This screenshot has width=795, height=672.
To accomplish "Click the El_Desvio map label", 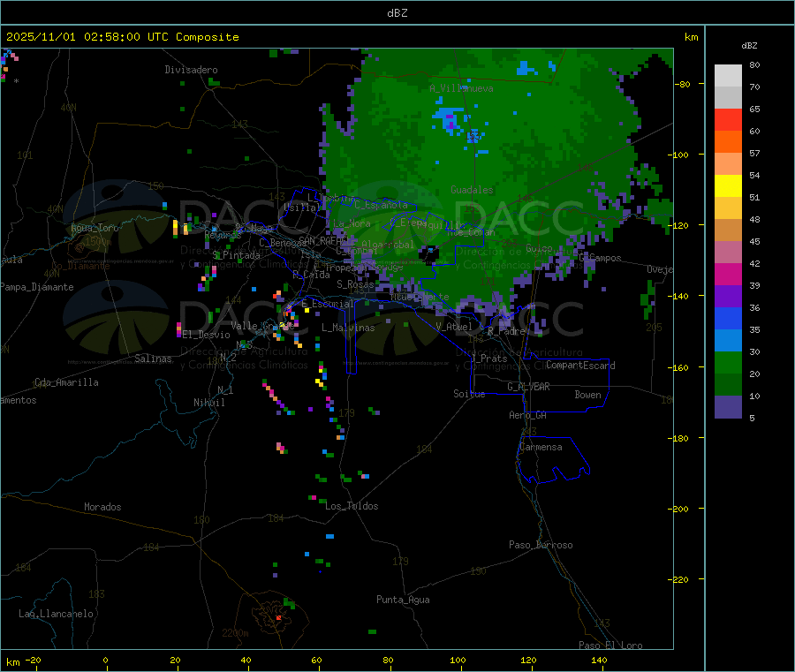I will [x=206, y=335].
